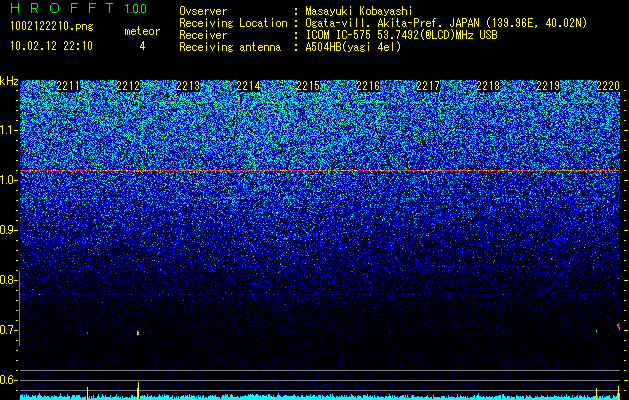Click the 0.8 kHz axis label
Screen dimensions: 629x400
tap(8, 280)
